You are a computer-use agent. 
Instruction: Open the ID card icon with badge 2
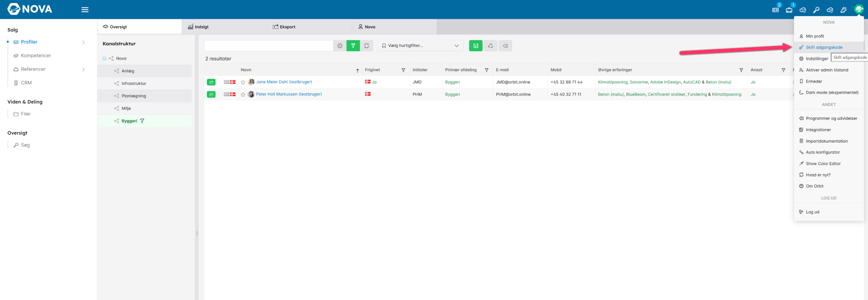[775, 10]
